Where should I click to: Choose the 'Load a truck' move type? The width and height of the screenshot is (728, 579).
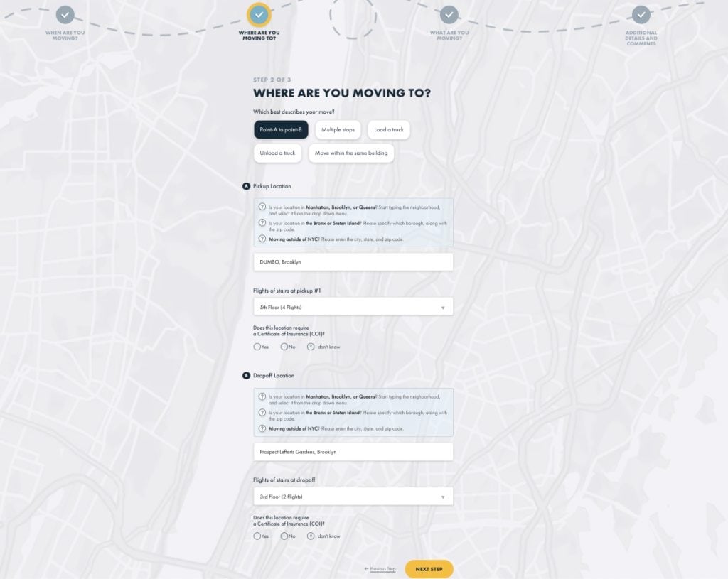click(389, 130)
